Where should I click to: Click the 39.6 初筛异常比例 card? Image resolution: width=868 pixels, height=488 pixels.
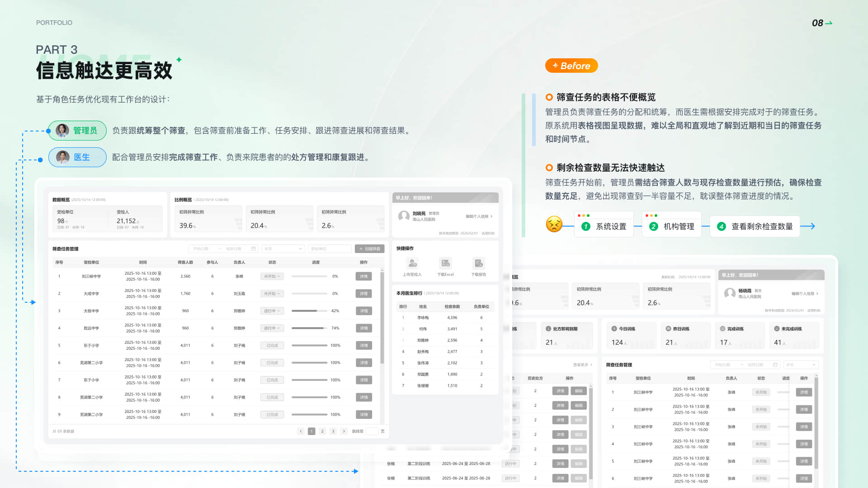point(208,219)
